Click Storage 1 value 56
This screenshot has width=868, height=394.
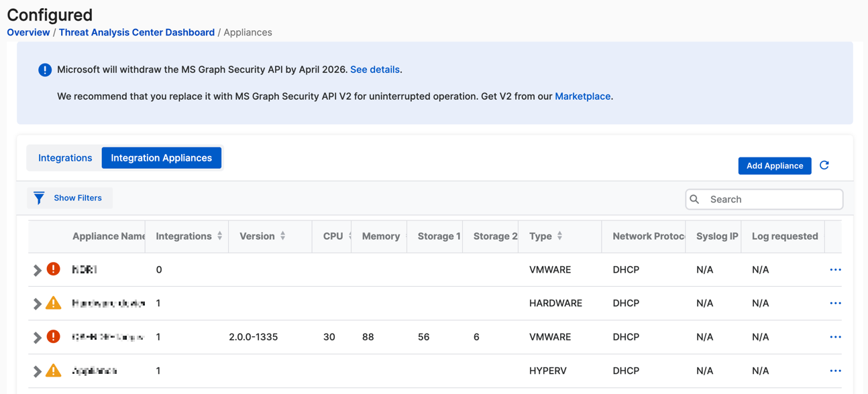coord(423,337)
